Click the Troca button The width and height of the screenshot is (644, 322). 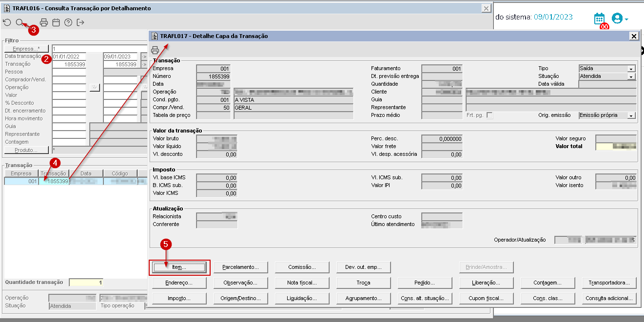tap(364, 283)
